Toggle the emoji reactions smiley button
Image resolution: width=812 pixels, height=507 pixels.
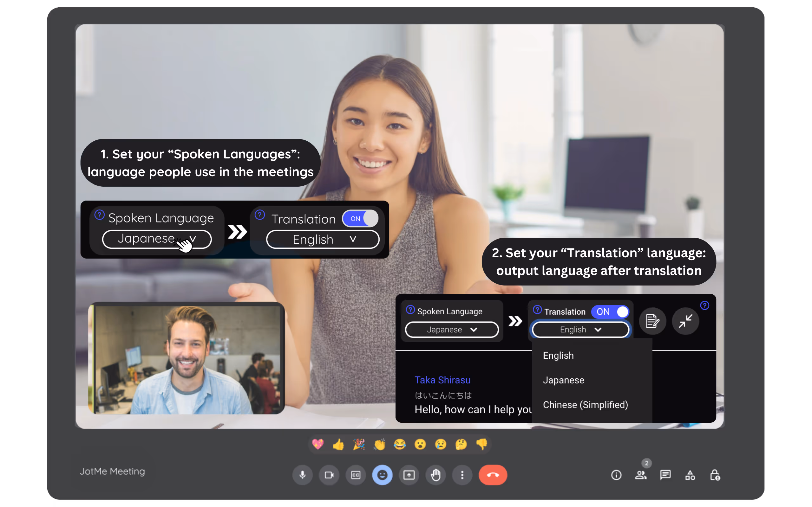tap(382, 475)
